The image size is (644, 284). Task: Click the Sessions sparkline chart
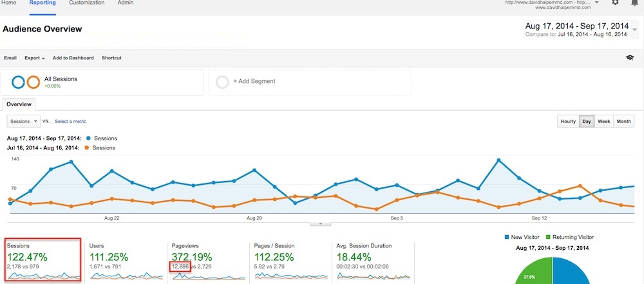[44, 276]
